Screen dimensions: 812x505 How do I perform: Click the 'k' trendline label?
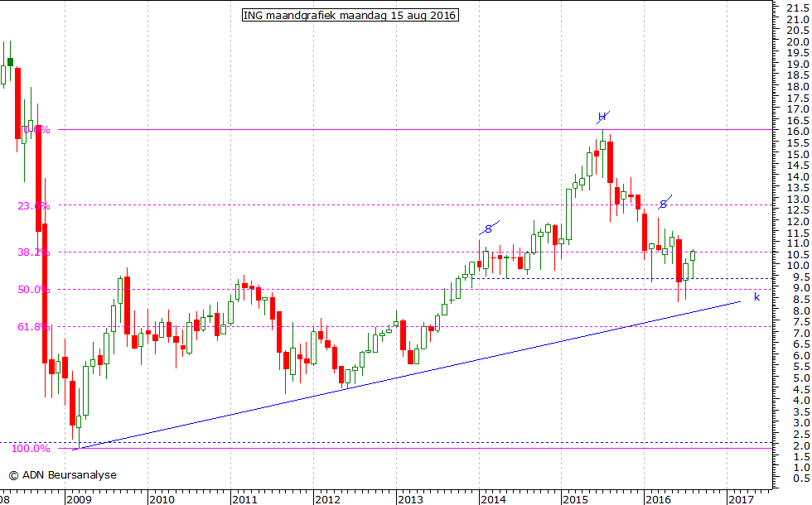(x=756, y=296)
